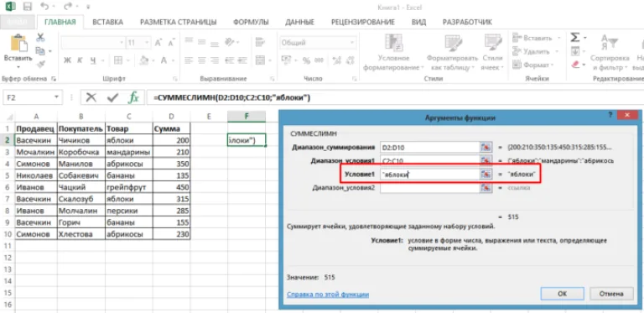Click the Format Painter brush icon
Screen dimensions: 644x313
click(x=40, y=64)
